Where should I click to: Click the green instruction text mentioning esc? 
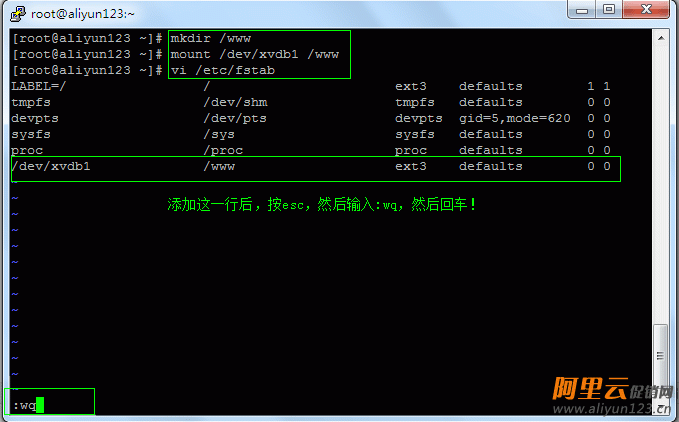coord(321,204)
